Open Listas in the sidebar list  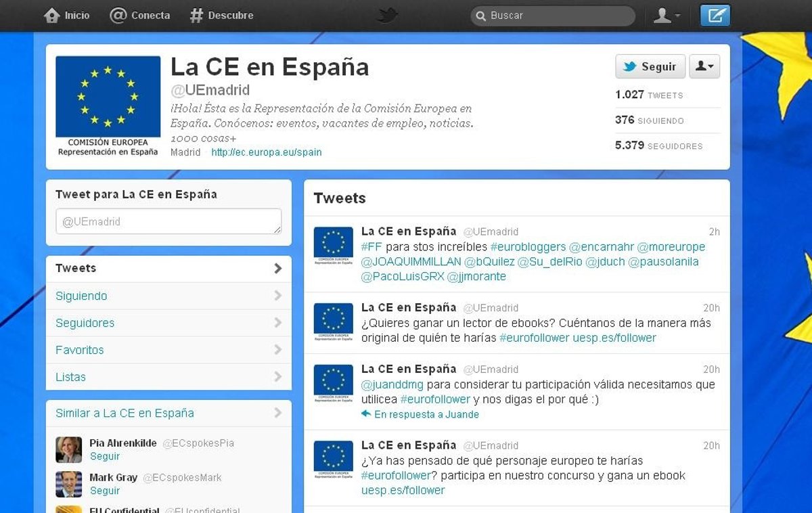coord(70,377)
